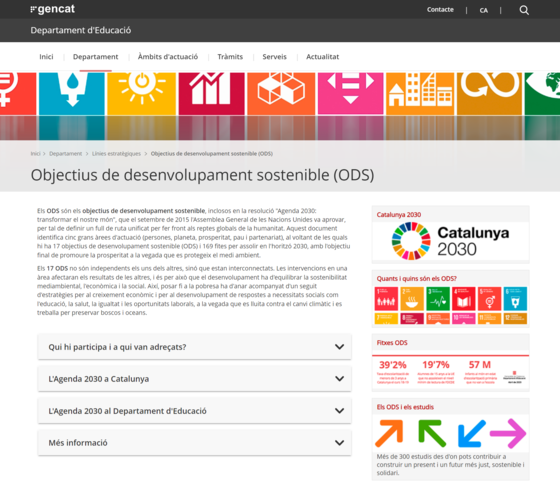Open the Departament menu item
This screenshot has height=487, width=560.
(95, 57)
